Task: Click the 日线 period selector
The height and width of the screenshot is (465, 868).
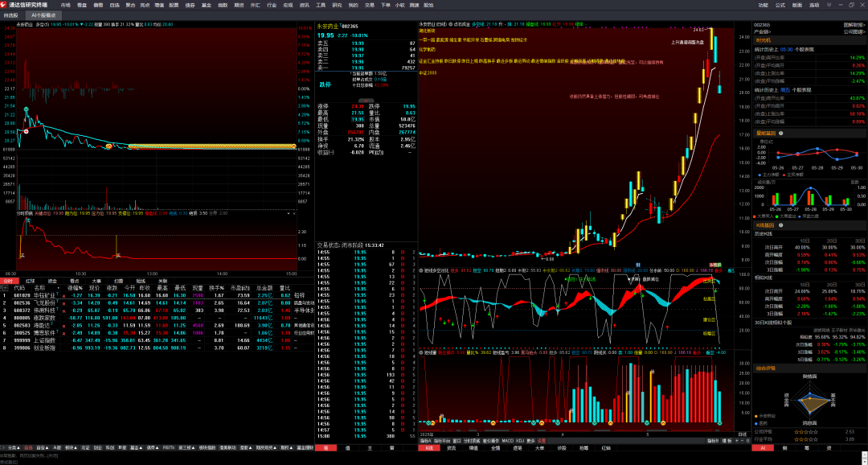Action: [x=743, y=434]
